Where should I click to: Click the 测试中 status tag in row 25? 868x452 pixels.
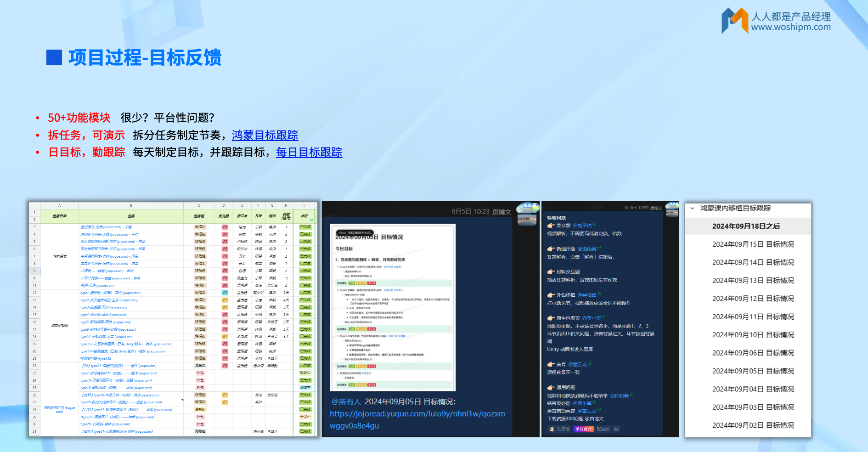pos(305,388)
